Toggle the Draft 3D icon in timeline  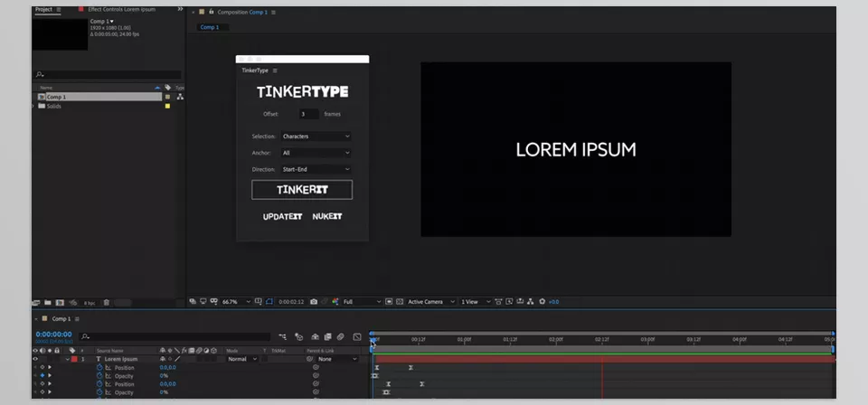299,336
